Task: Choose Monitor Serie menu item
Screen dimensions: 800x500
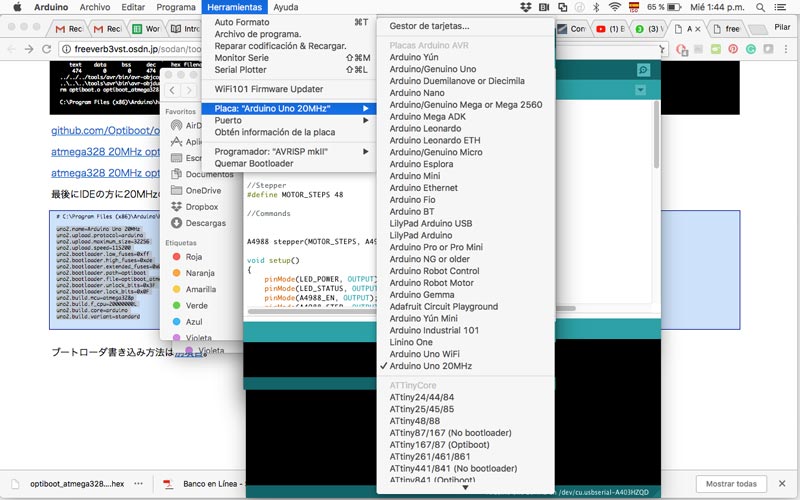Action: click(x=289, y=58)
